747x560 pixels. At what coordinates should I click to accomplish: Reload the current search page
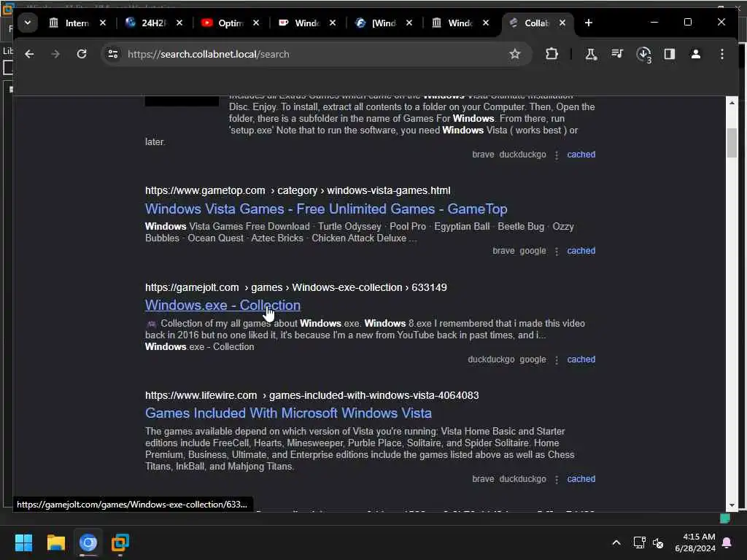[x=82, y=54]
